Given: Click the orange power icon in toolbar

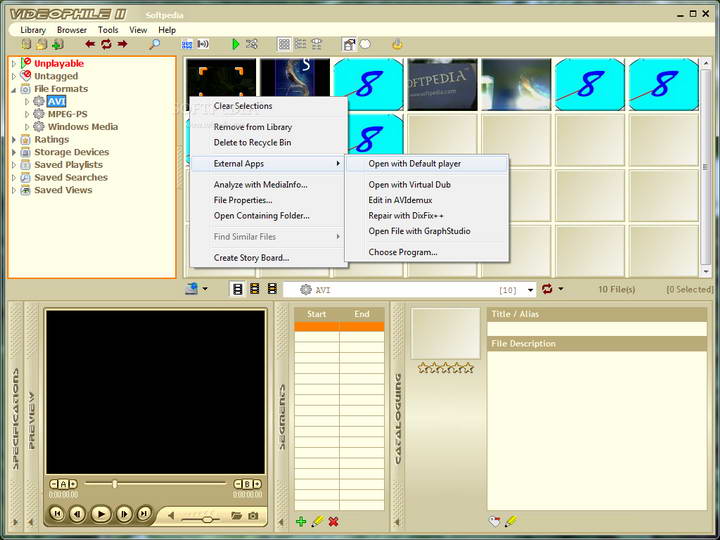Looking at the screenshot, I should [x=397, y=44].
